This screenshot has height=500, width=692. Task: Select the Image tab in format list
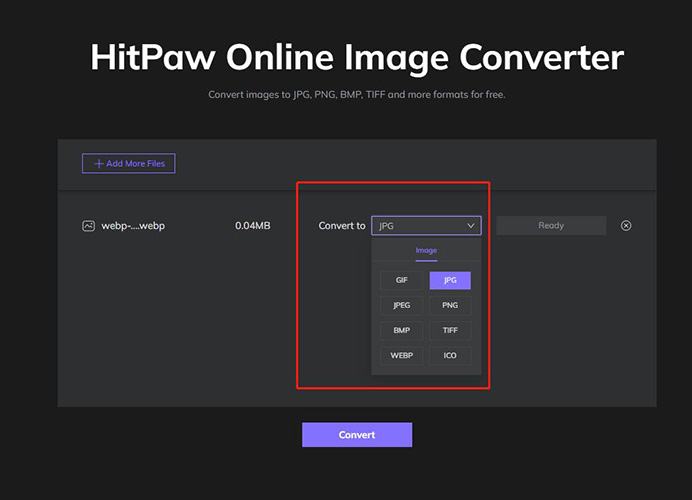pyautogui.click(x=426, y=250)
